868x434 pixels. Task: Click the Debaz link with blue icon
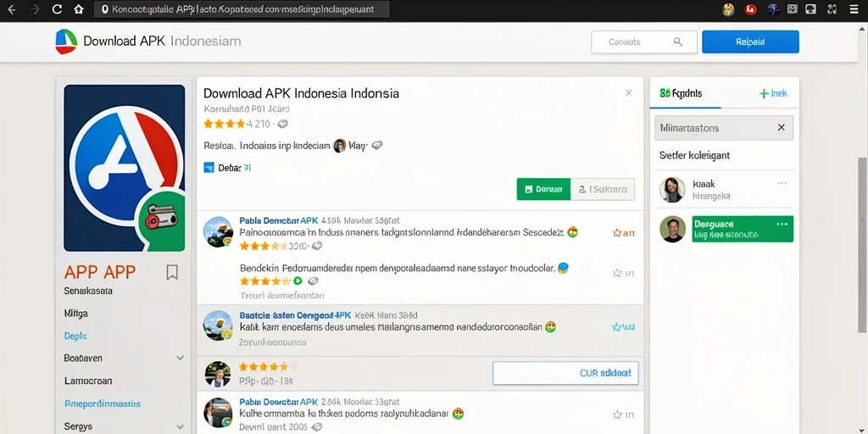coord(227,168)
